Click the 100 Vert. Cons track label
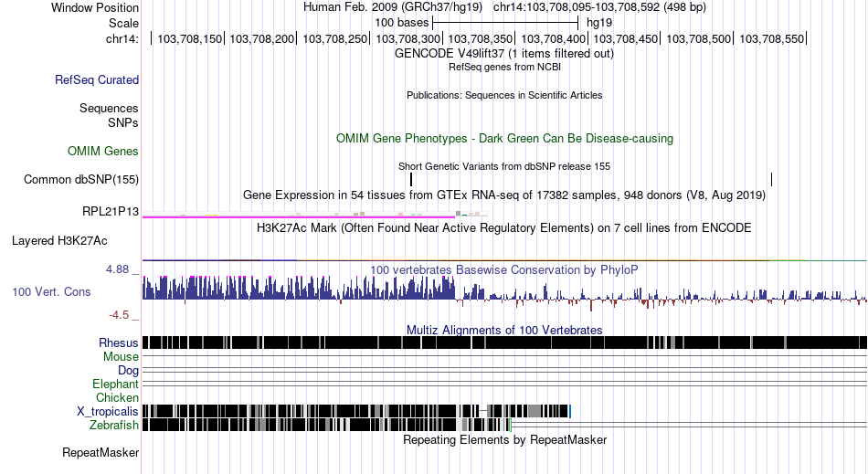 [x=51, y=291]
